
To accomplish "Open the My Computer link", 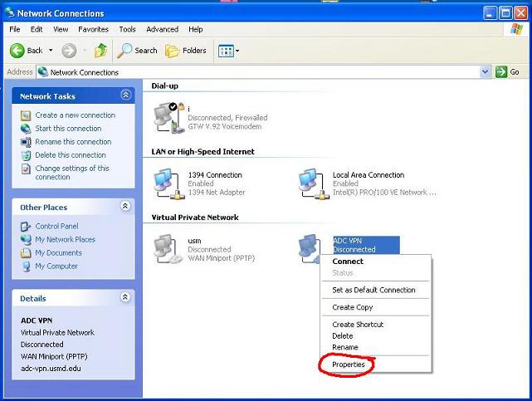I will coord(56,267).
